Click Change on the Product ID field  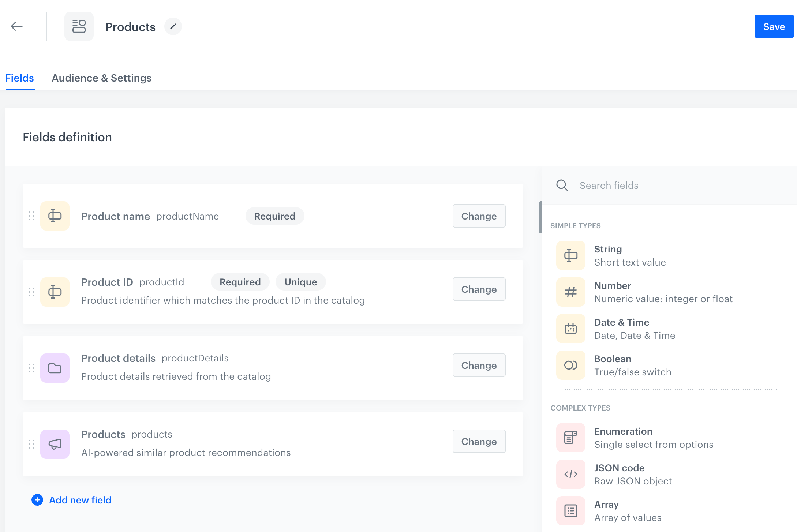pyautogui.click(x=479, y=289)
